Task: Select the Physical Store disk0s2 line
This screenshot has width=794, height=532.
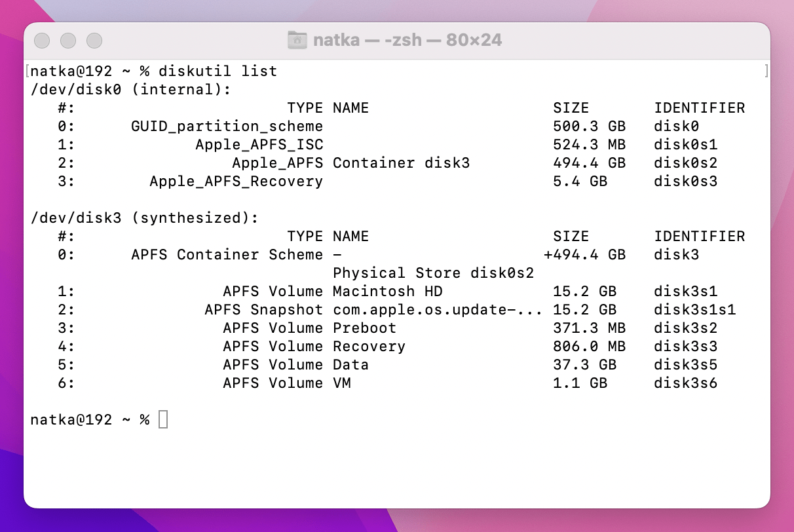Action: point(434,273)
